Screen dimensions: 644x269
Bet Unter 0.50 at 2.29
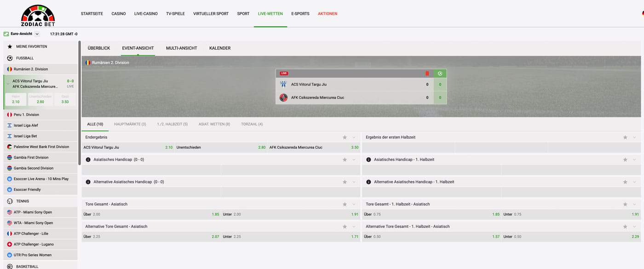(571, 236)
